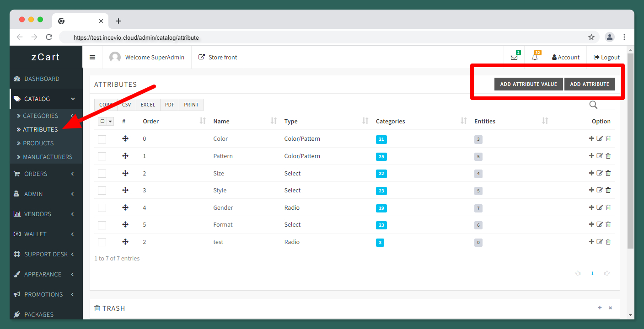Image resolution: width=644 pixels, height=329 pixels.
Task: Go to Dashboard in the sidebar
Action: coord(42,79)
